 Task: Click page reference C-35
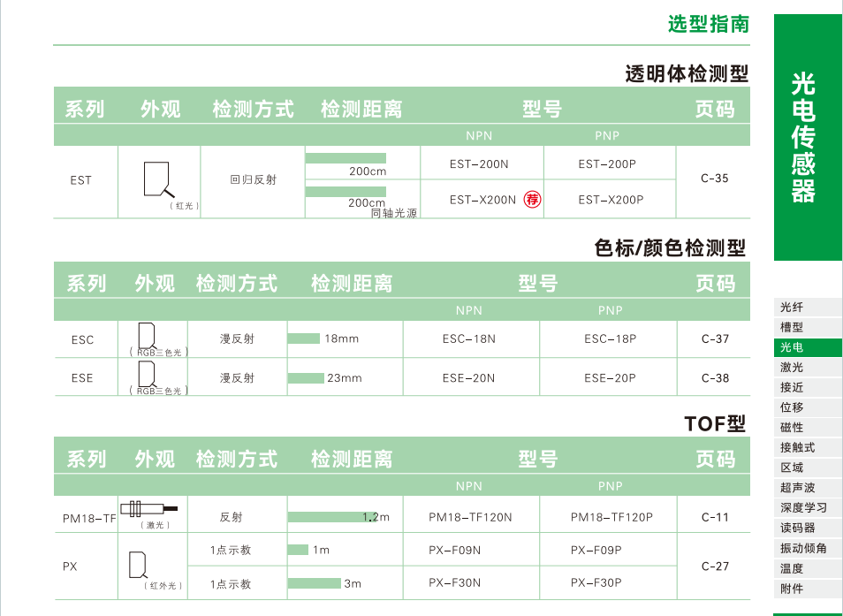(x=715, y=179)
